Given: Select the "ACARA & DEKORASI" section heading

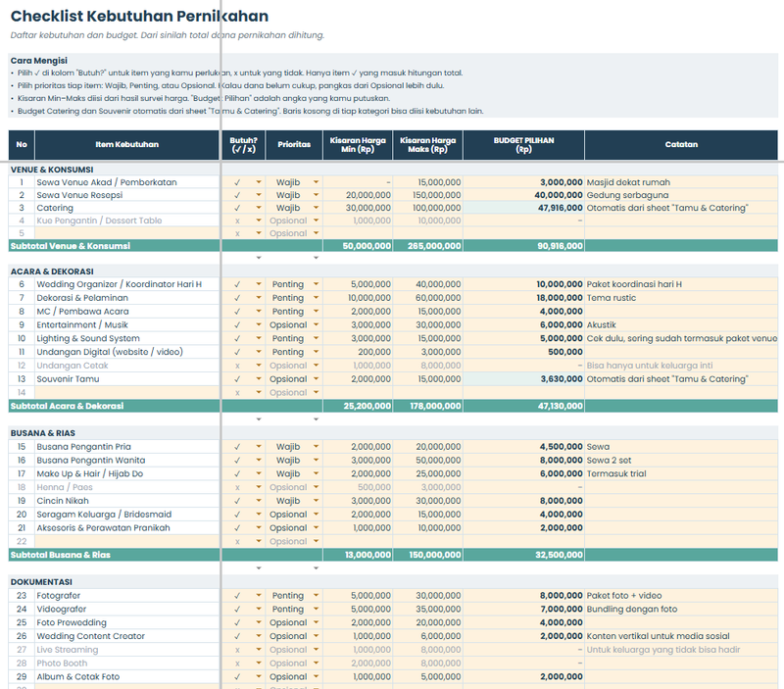Looking at the screenshot, I should pyautogui.click(x=52, y=271).
